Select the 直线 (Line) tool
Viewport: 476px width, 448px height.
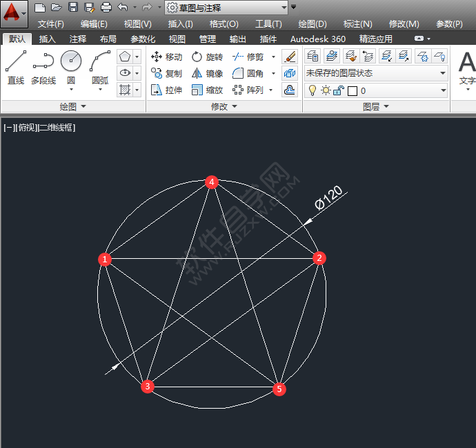point(16,68)
